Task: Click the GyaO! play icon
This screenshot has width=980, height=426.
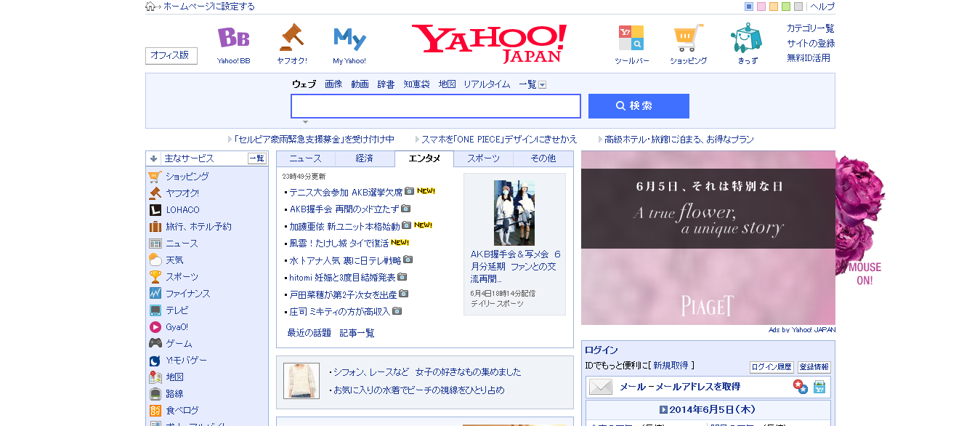Action: click(155, 327)
